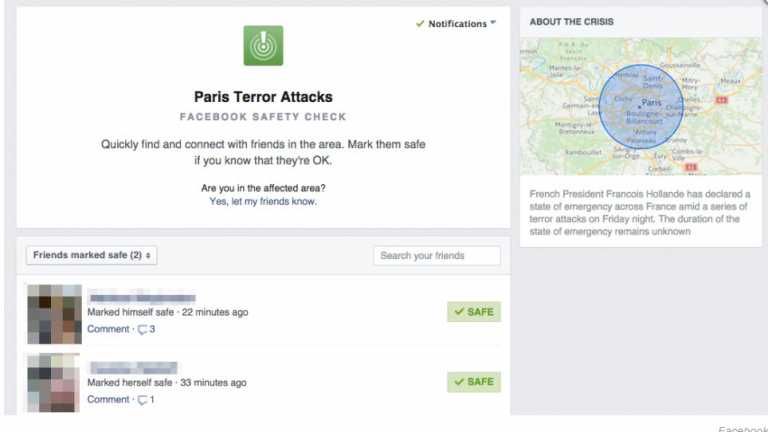Open first friend's pixelated profile picture
Viewport: 768px width, 432px height.
(54, 314)
